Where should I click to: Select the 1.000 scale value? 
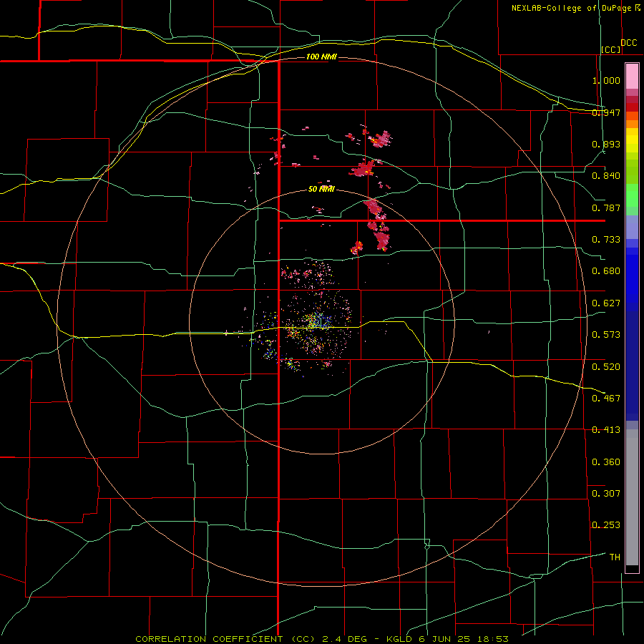point(606,80)
